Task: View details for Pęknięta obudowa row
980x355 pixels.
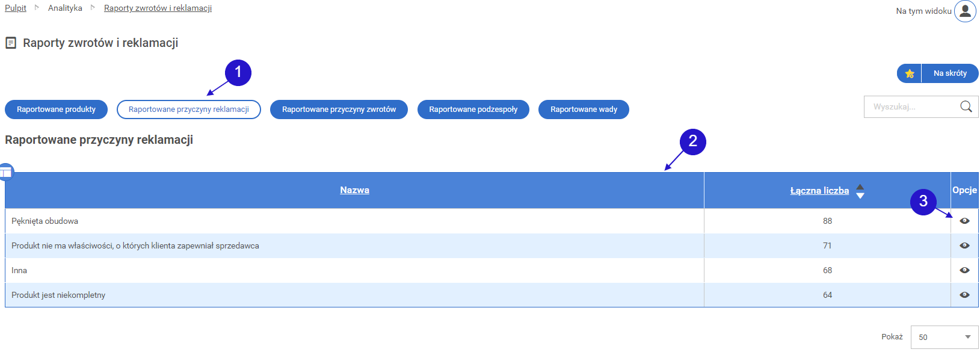Action: pyautogui.click(x=964, y=221)
